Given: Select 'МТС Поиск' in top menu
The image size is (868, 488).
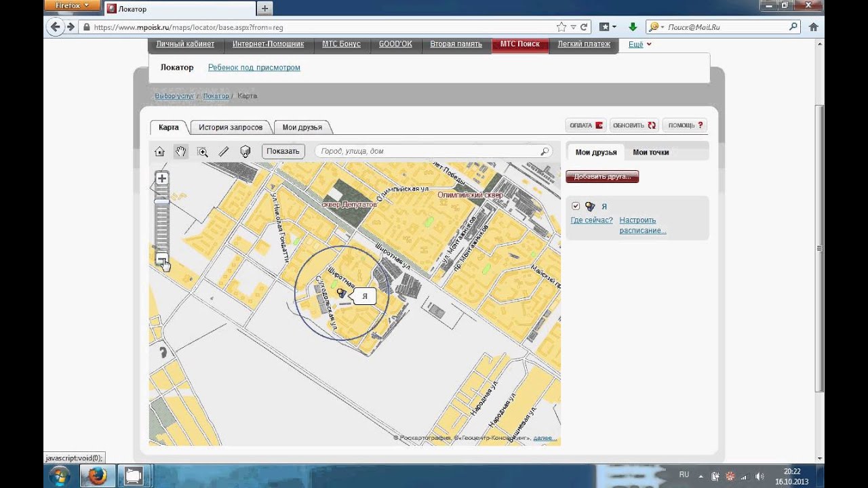Looking at the screenshot, I should (520, 44).
